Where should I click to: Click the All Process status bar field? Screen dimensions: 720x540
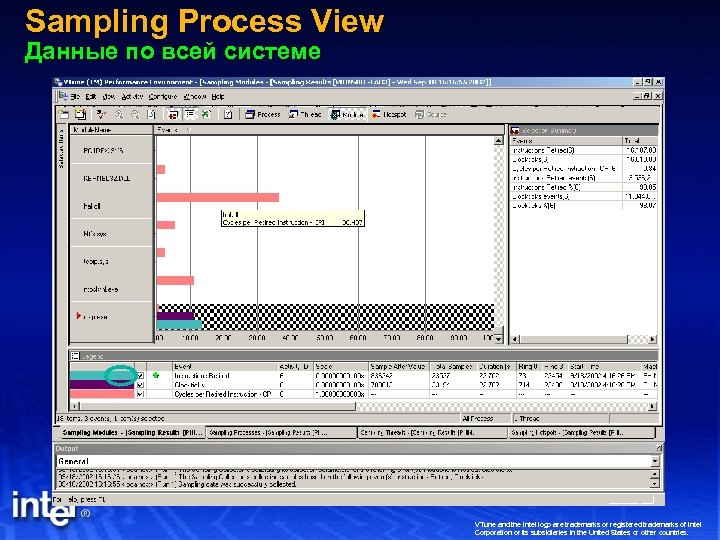coord(485,418)
